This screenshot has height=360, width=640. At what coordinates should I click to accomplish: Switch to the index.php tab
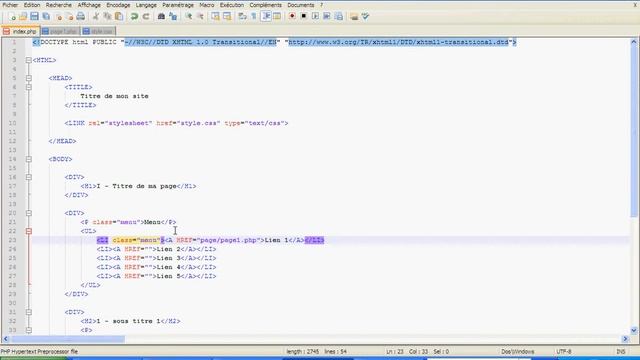tap(20, 31)
